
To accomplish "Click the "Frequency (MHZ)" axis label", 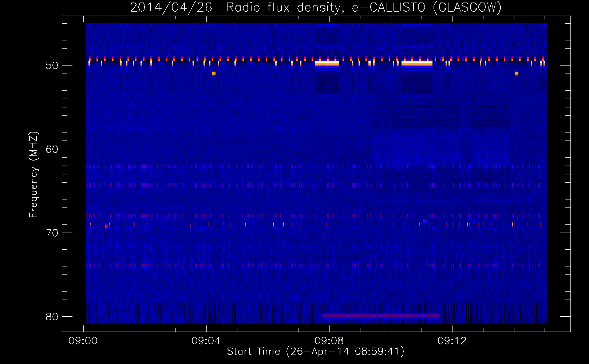I will 33,175.
